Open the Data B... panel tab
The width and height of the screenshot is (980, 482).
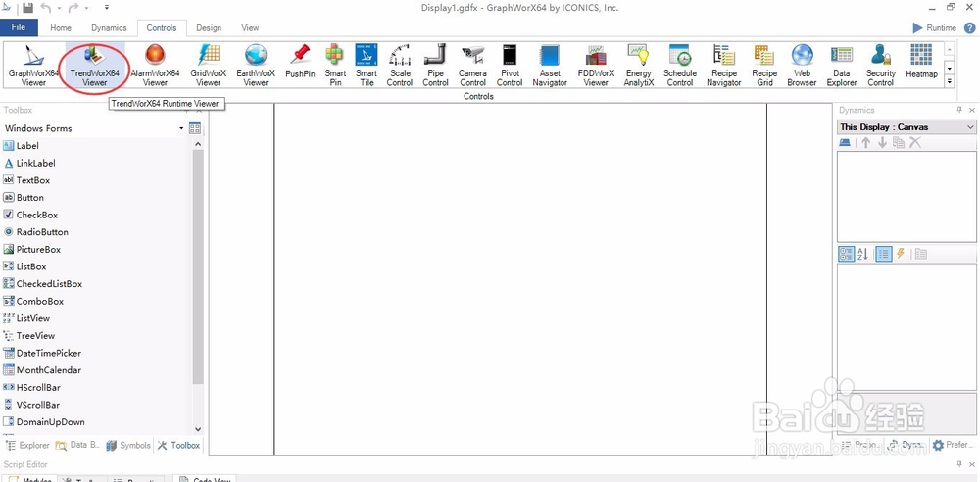coord(77,445)
